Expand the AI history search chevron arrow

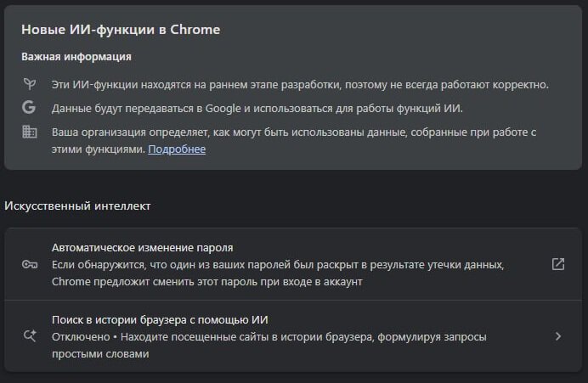[x=558, y=336]
